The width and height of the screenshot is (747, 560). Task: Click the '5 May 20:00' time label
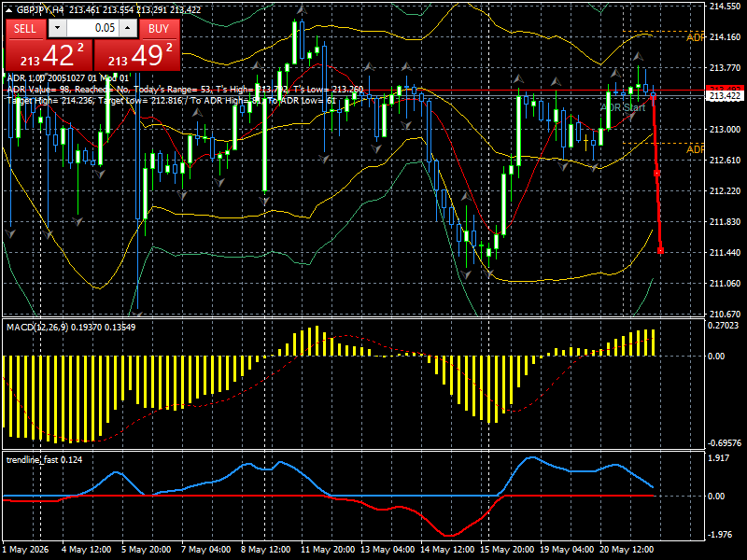click(147, 550)
